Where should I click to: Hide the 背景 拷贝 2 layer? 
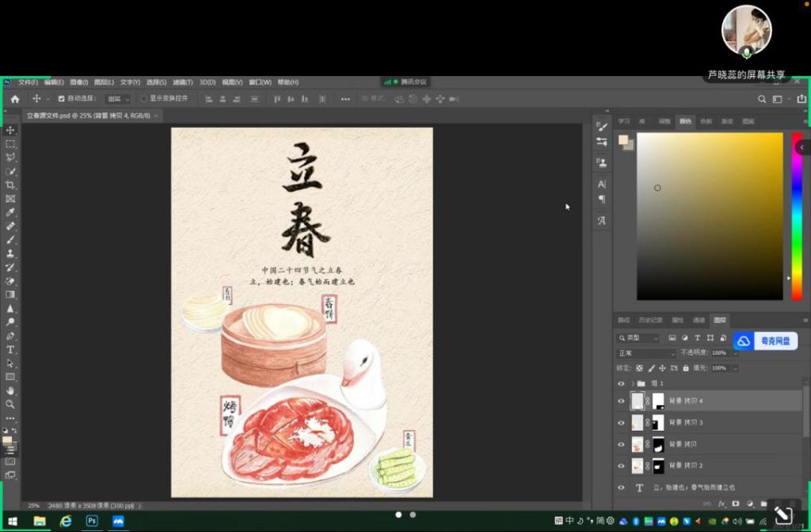click(621, 465)
